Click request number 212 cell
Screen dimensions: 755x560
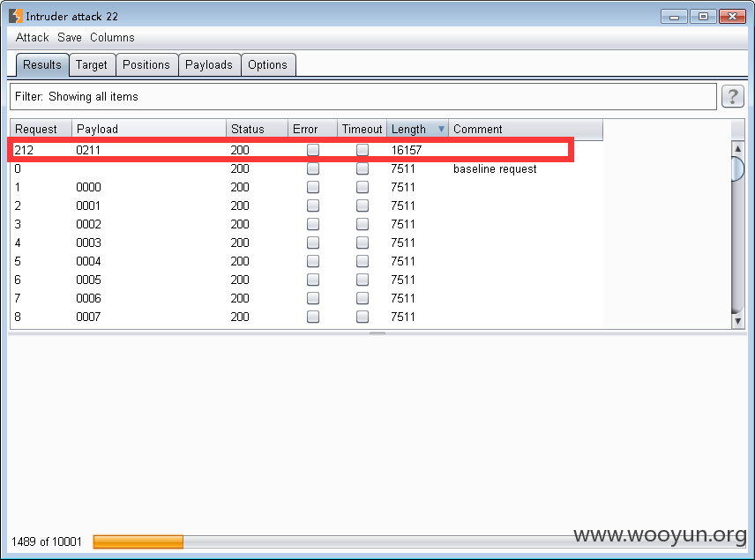pos(24,150)
